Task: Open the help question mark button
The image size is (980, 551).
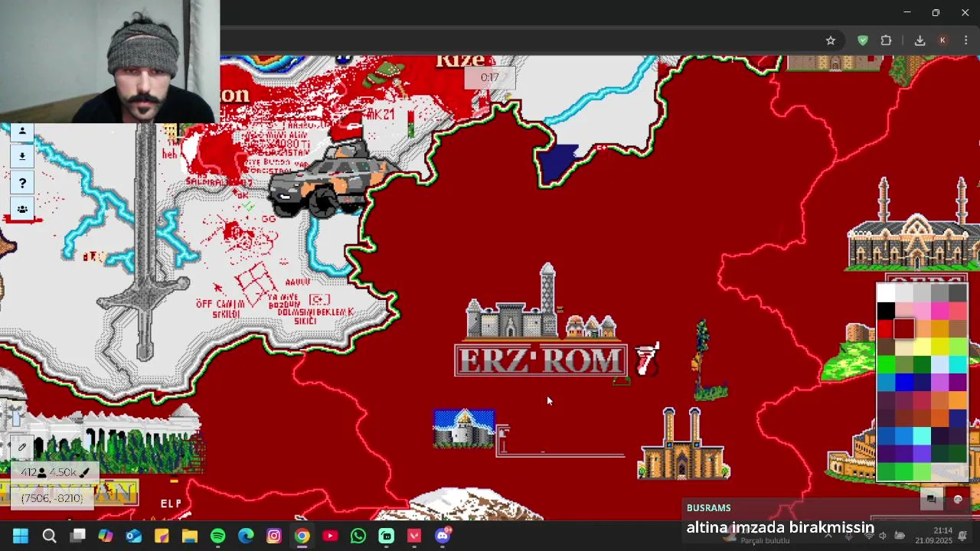Action: (22, 183)
